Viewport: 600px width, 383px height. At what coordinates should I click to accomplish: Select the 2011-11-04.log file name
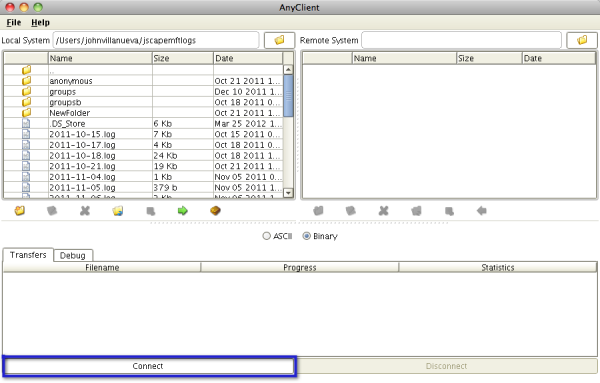click(82, 177)
